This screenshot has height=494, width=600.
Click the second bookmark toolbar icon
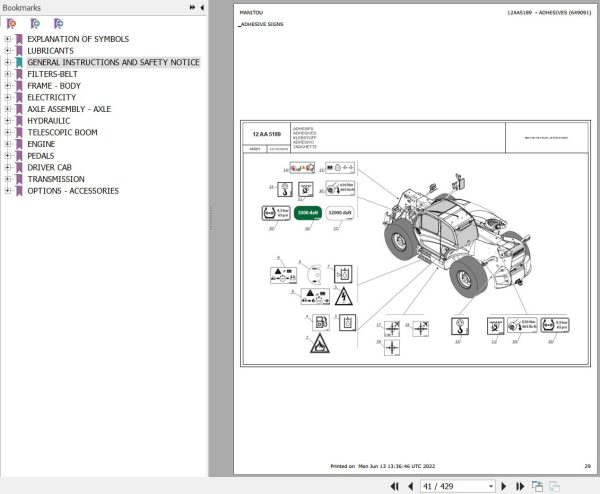pyautogui.click(x=35, y=24)
